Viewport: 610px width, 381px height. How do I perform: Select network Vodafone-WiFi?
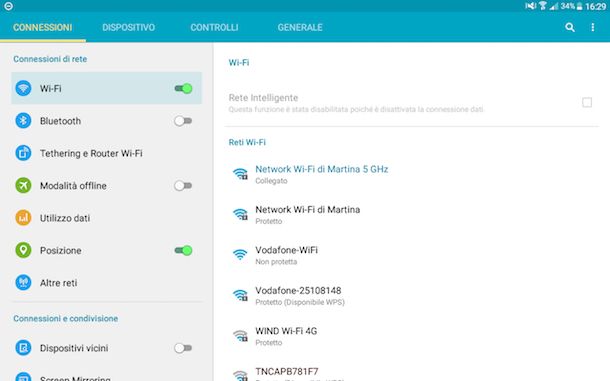(x=412, y=255)
